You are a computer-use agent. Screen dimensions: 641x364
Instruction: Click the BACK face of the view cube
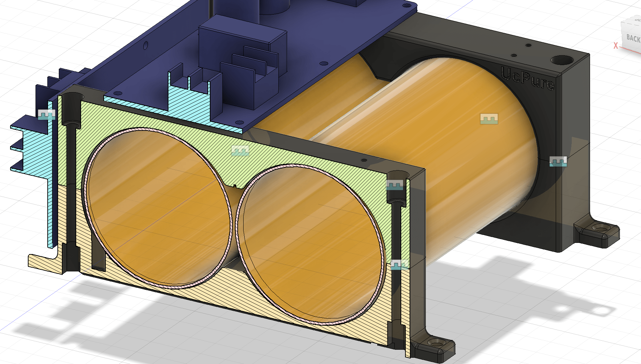tap(632, 38)
